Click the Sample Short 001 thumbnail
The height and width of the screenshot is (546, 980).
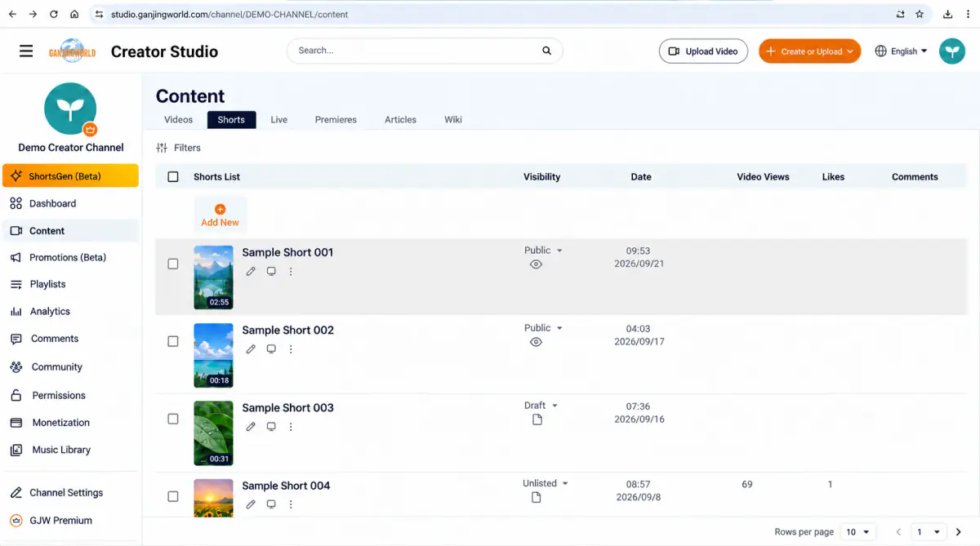click(213, 277)
